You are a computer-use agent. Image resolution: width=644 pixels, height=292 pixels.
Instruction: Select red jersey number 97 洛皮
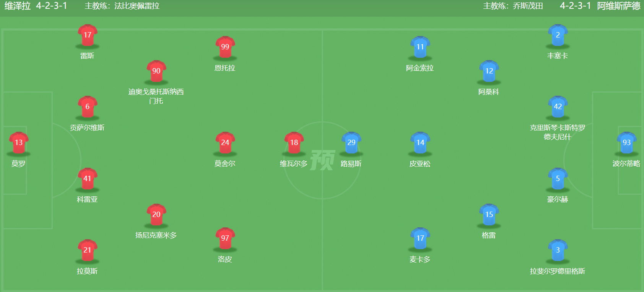[225, 238]
